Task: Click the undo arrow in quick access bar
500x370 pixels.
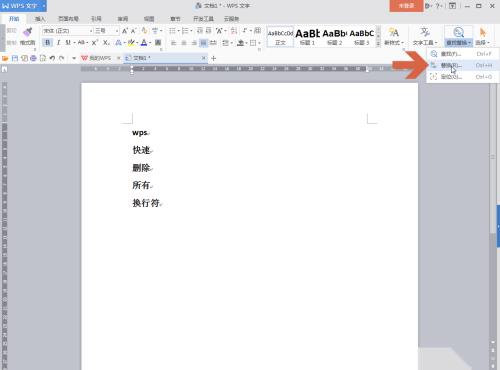Action: click(x=52, y=58)
